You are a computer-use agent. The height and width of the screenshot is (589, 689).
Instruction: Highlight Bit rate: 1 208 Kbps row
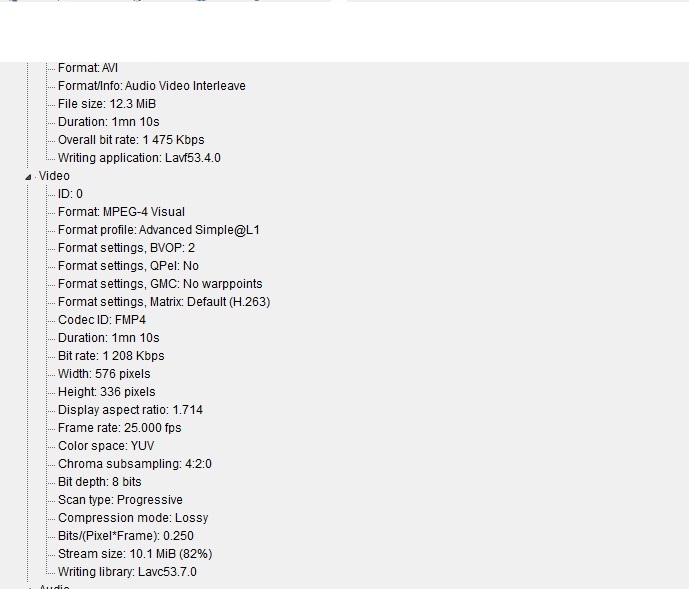pos(111,356)
